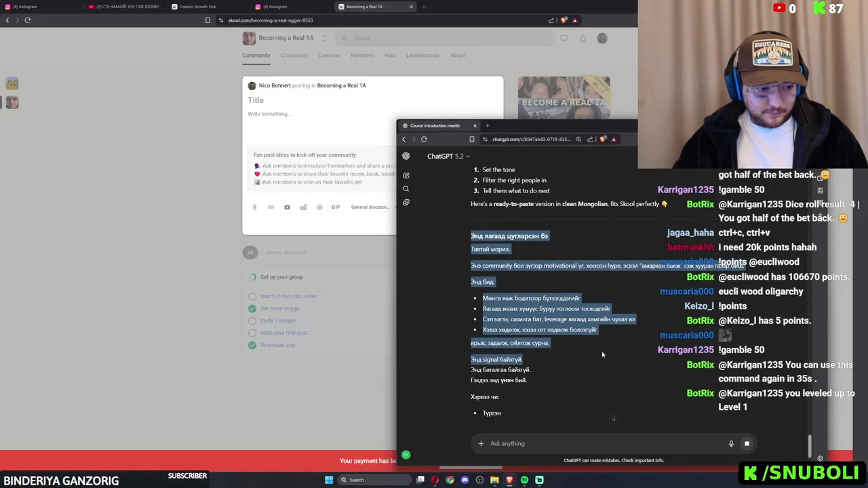The height and width of the screenshot is (488, 868).
Task: Activate the microphone dictation in ChatGPT
Action: [x=731, y=444]
